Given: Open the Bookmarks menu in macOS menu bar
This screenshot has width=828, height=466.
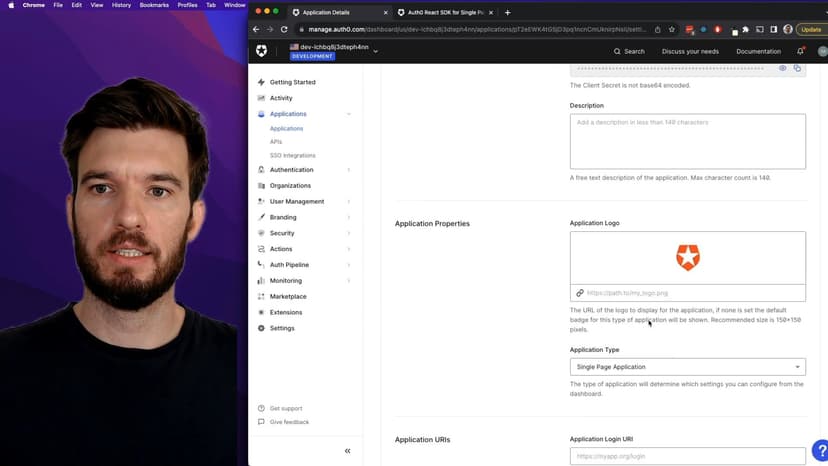Looking at the screenshot, I should (x=154, y=5).
